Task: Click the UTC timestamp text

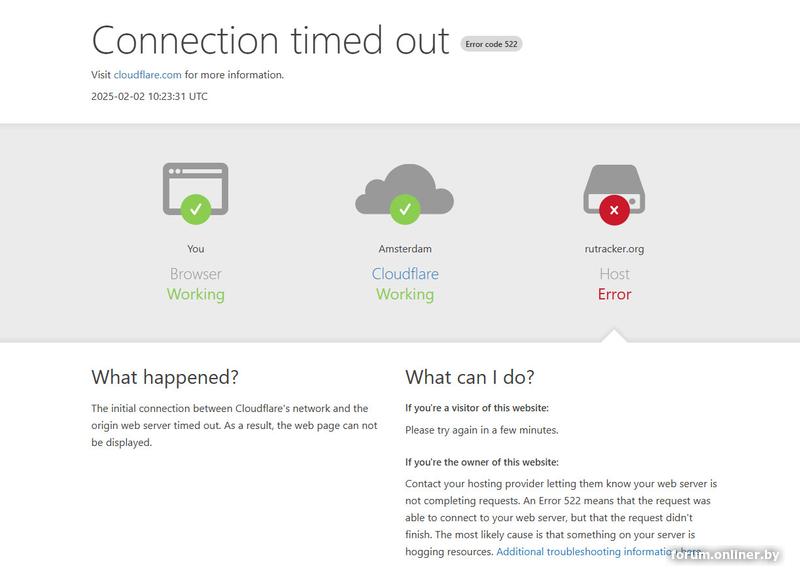Action: (149, 96)
